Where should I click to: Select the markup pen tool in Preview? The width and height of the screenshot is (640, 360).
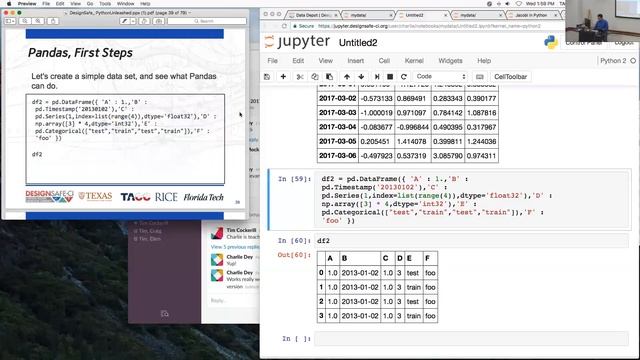(x=124, y=21)
